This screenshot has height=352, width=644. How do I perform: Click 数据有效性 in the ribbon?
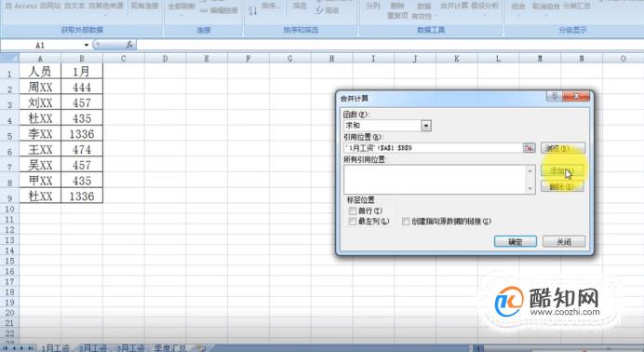(423, 11)
